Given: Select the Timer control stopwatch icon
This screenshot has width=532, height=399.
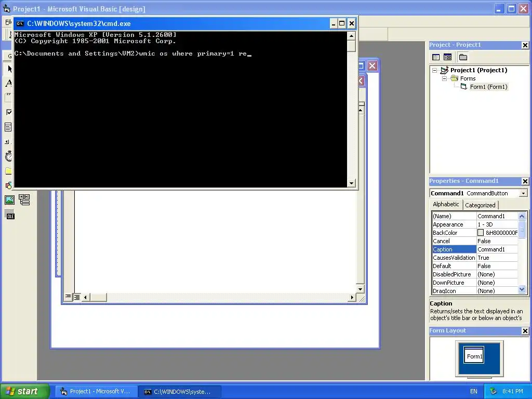Looking at the screenshot, I should tap(8, 156).
